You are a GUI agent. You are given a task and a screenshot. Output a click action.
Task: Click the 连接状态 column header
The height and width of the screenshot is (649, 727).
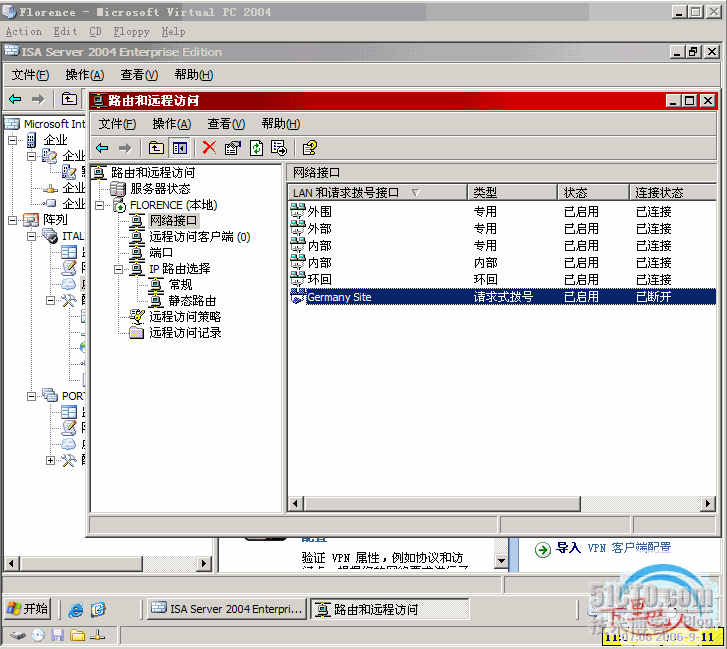coord(673,192)
